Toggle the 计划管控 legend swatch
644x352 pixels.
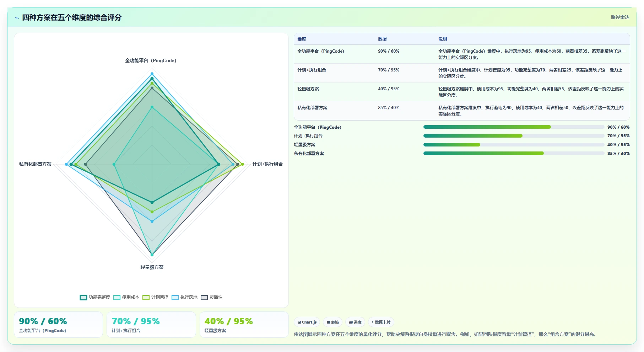click(x=146, y=298)
